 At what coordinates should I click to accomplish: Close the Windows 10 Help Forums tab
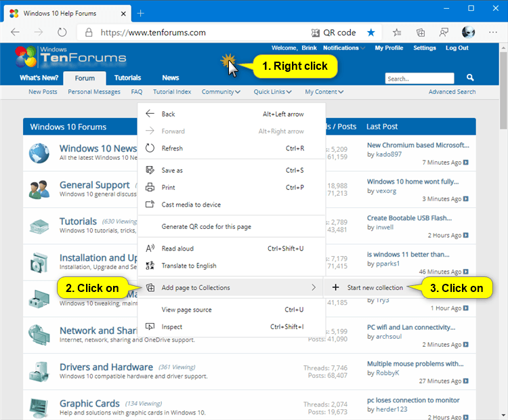123,14
